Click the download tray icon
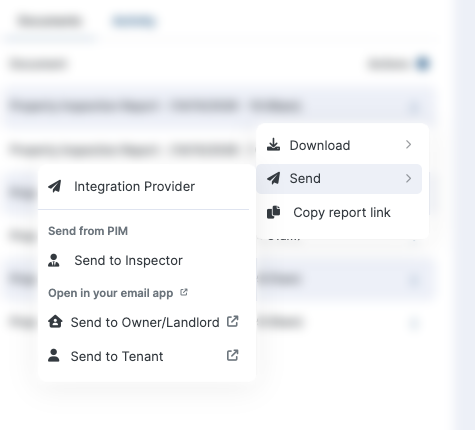This screenshot has width=475, height=430. [x=273, y=145]
